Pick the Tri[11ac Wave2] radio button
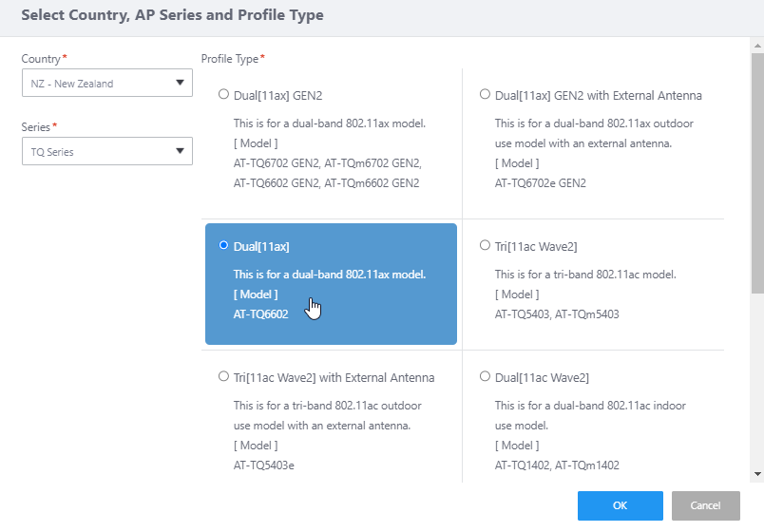This screenshot has width=764, height=532. coord(485,246)
